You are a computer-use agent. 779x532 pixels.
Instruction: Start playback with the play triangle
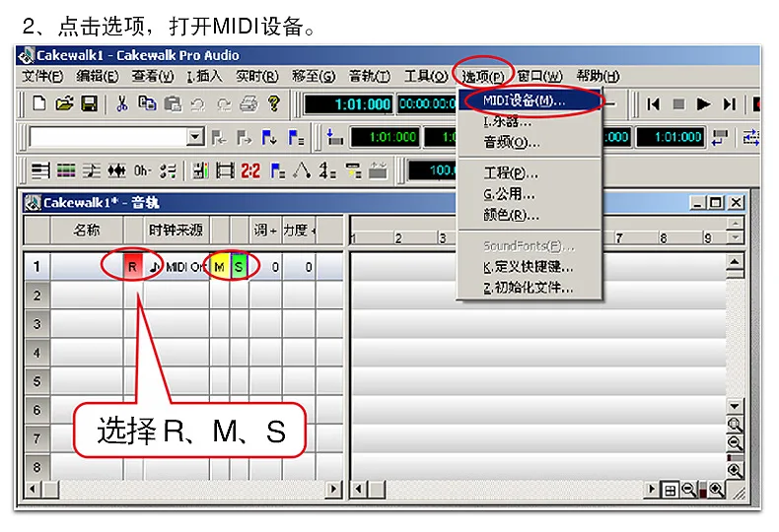(x=703, y=104)
